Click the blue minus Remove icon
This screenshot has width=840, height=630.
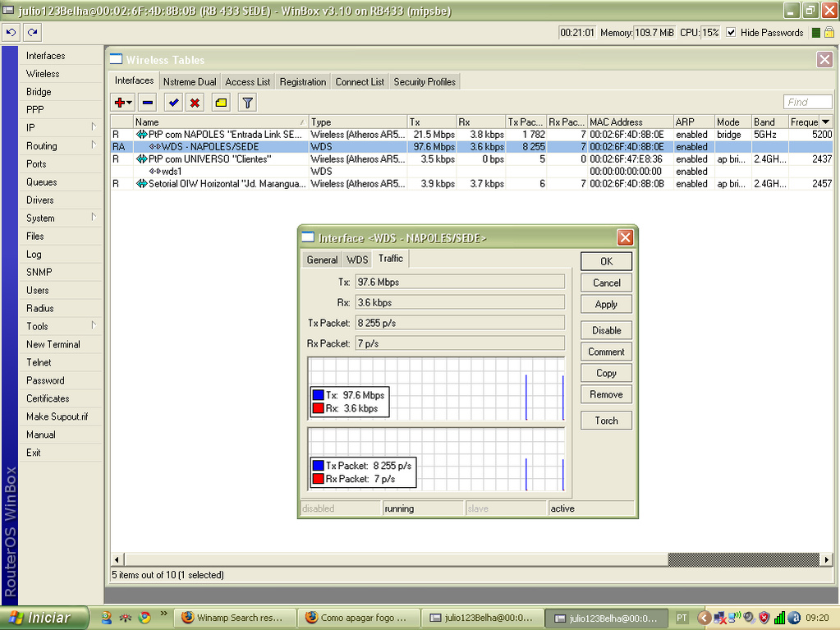(x=148, y=103)
